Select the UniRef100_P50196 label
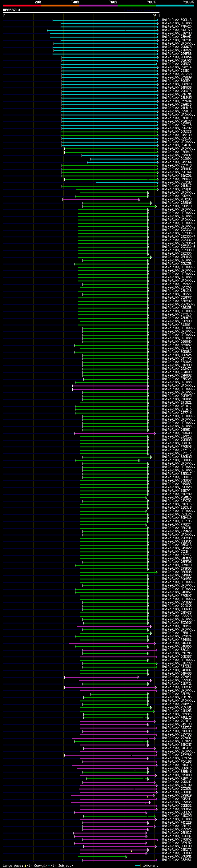 tap(176, 761)
